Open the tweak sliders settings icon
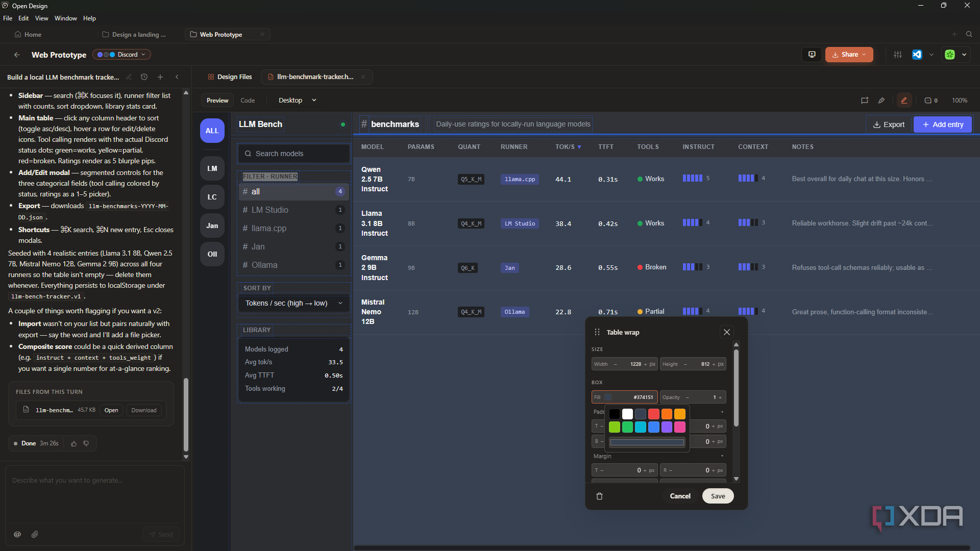 click(898, 55)
